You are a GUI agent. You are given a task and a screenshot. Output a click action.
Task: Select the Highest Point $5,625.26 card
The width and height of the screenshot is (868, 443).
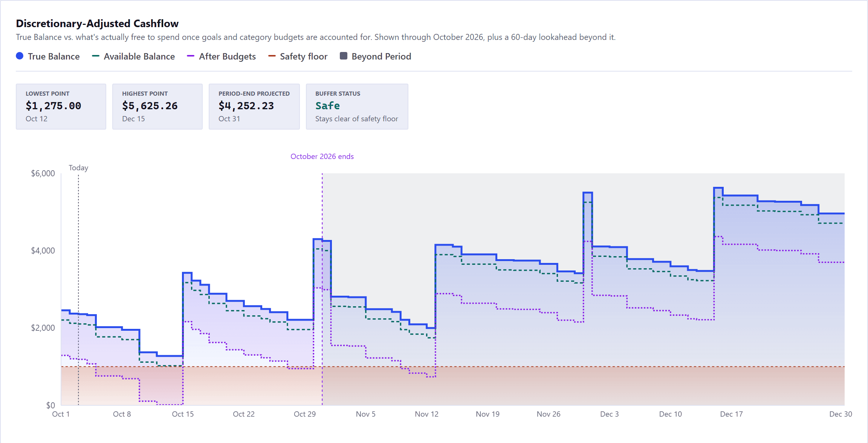[x=157, y=107]
